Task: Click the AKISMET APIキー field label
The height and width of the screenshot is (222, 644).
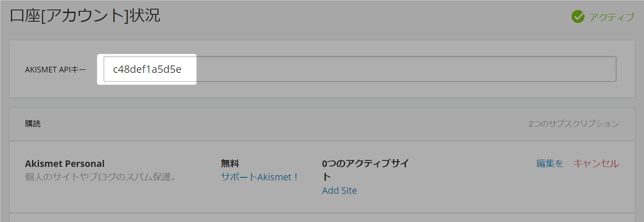Action: [x=56, y=69]
